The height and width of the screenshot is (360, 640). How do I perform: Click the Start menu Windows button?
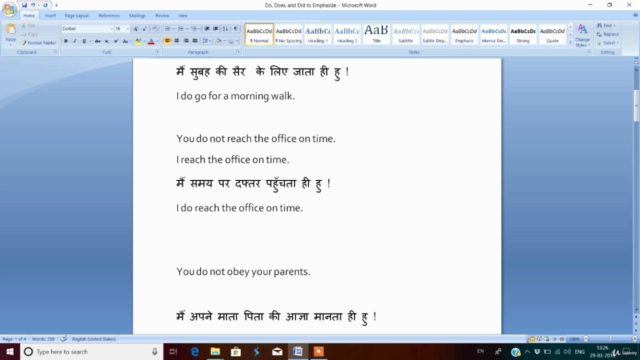coord(10,351)
